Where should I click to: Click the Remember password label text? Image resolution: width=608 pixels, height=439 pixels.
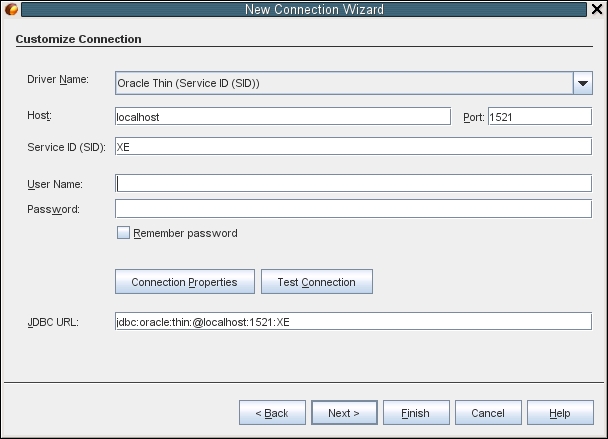tap(185, 233)
